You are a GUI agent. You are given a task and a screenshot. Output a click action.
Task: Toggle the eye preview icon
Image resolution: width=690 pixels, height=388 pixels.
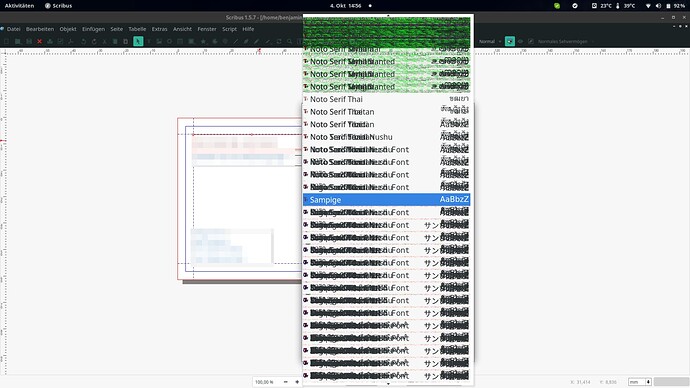tap(520, 41)
